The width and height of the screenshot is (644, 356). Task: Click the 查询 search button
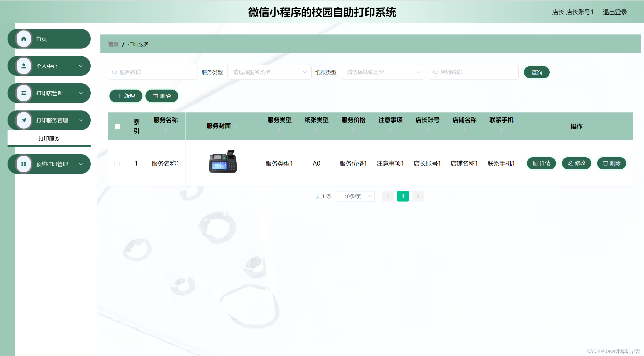537,72
